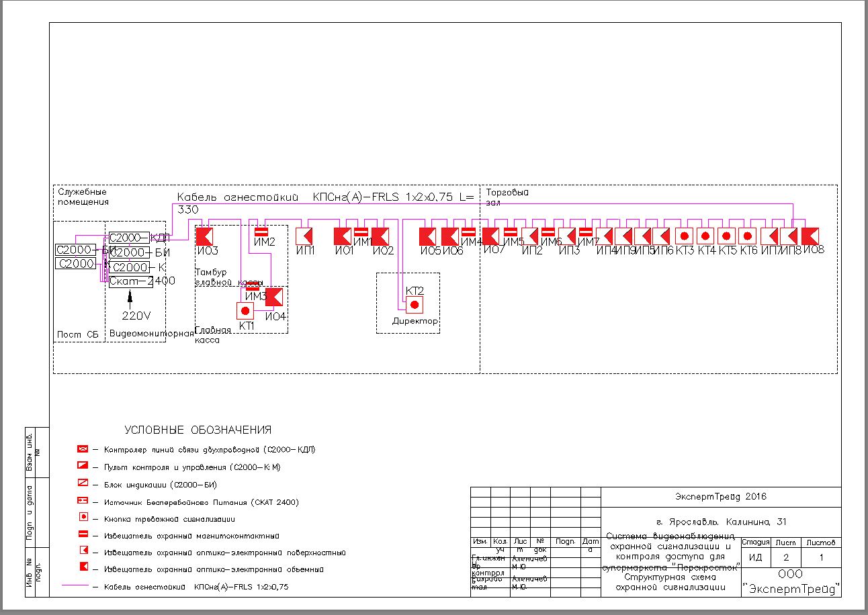
Task: Select the ИМ2 magnetic contact symbol
Action: pyautogui.click(x=262, y=232)
